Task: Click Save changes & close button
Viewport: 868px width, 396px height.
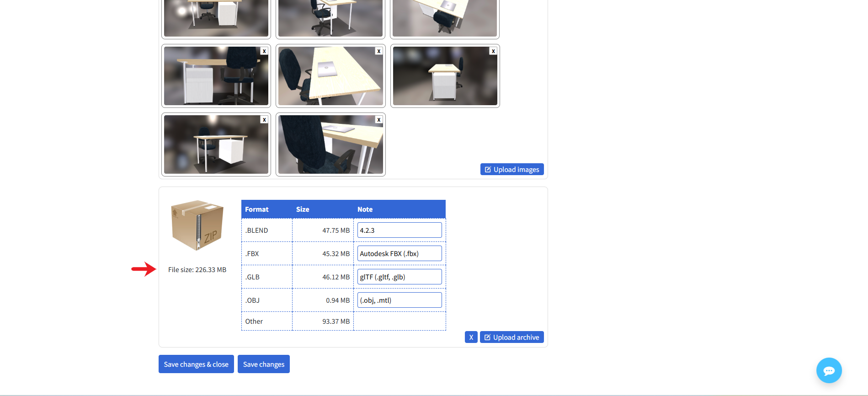Action: [196, 364]
